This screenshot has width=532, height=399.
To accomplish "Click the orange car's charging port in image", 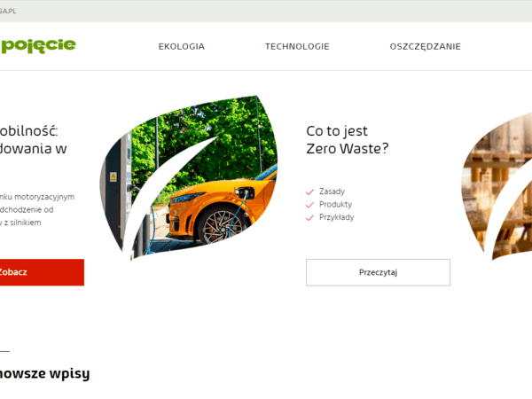I will click(246, 192).
